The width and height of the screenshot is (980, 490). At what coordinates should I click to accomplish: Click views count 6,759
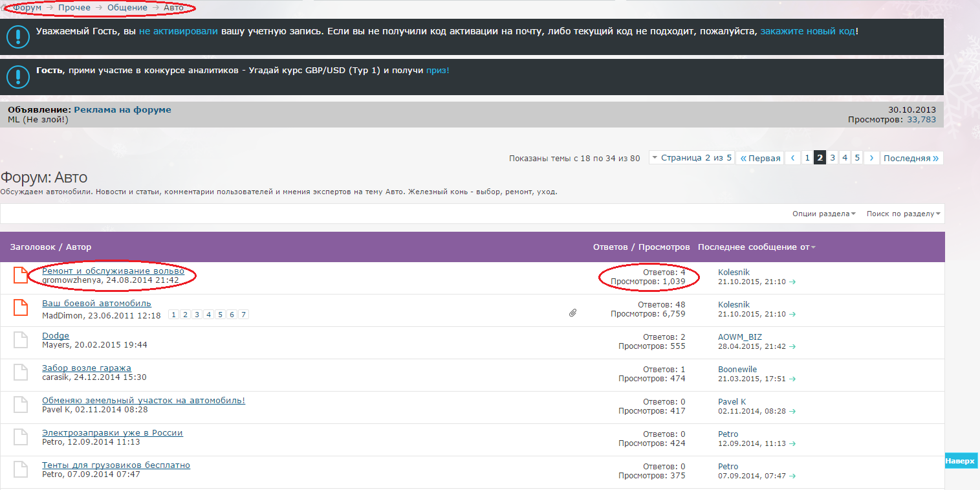pyautogui.click(x=674, y=314)
